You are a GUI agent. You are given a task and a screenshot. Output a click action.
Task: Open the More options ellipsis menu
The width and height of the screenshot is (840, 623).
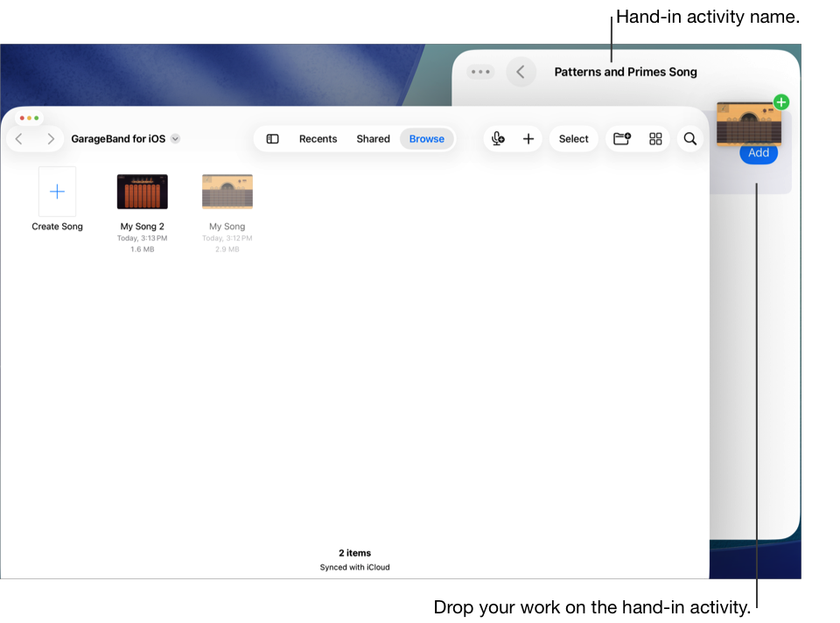point(479,72)
